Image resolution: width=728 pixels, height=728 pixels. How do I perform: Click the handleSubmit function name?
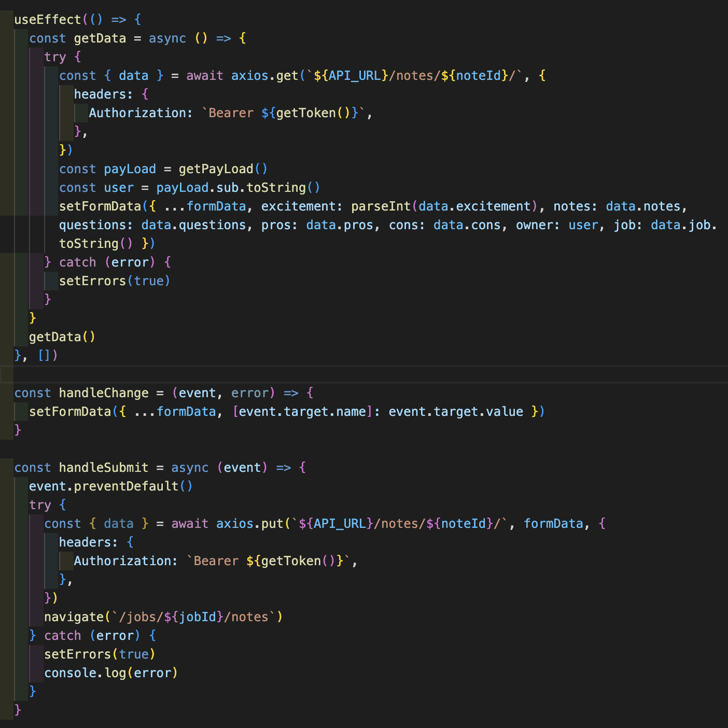point(104,468)
